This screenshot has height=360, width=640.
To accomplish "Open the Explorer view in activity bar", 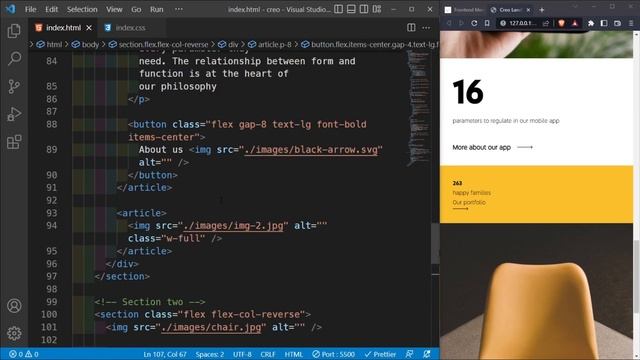I will pyautogui.click(x=14, y=31).
